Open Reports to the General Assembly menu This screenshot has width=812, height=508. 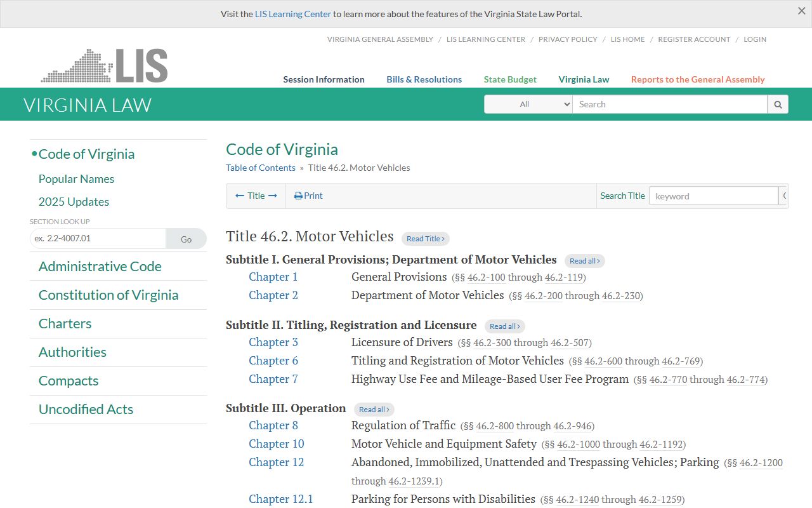[x=698, y=79]
